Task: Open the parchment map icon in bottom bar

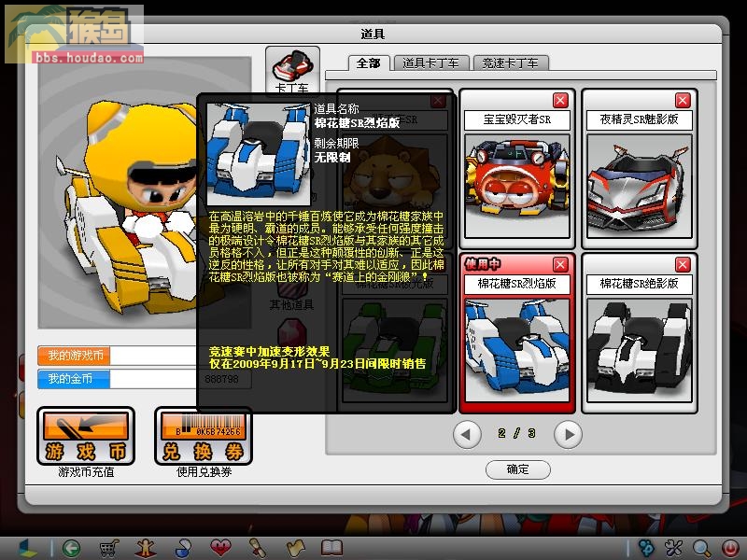Action: point(295,549)
